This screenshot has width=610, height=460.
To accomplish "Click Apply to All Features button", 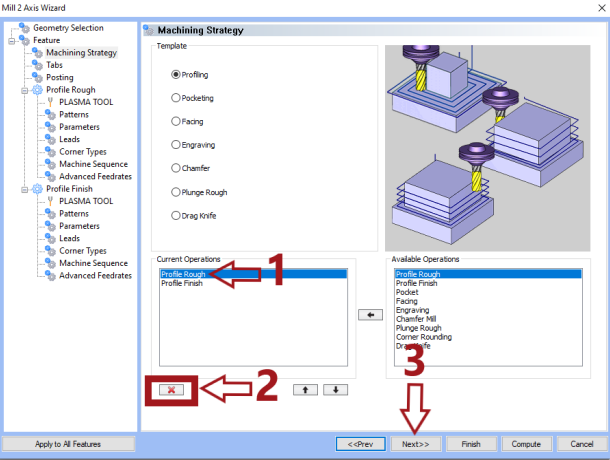I will pos(68,444).
